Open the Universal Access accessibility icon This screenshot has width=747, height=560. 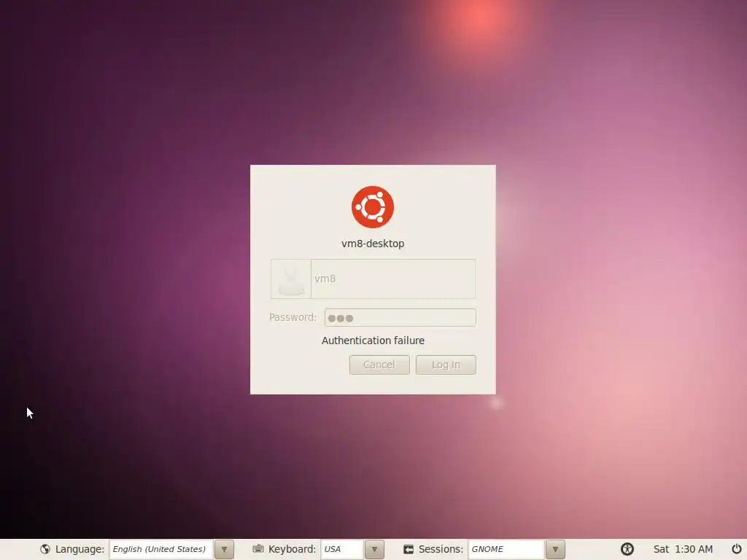click(x=627, y=549)
